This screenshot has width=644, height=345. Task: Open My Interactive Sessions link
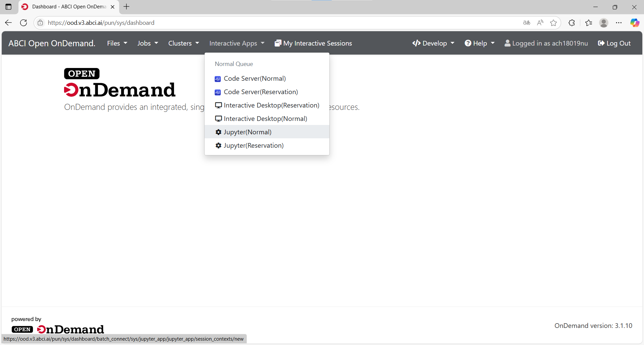pyautogui.click(x=313, y=43)
